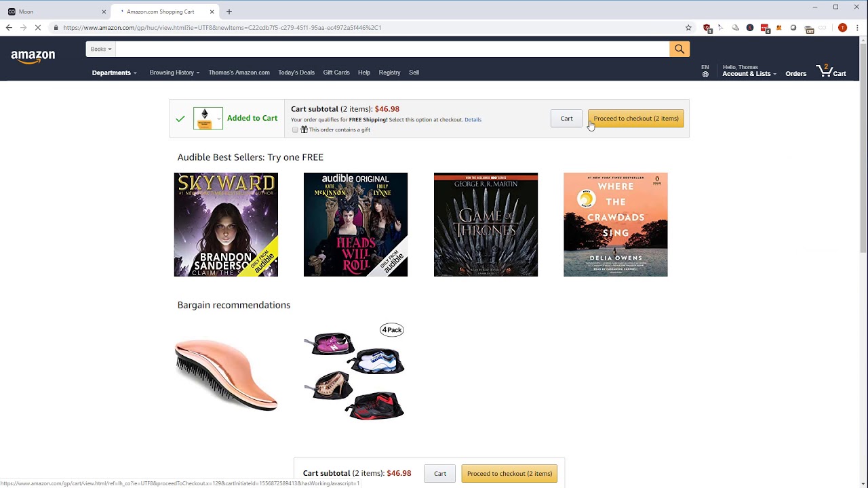The image size is (868, 488).
Task: Open the free shipping Details link
Action: (473, 120)
